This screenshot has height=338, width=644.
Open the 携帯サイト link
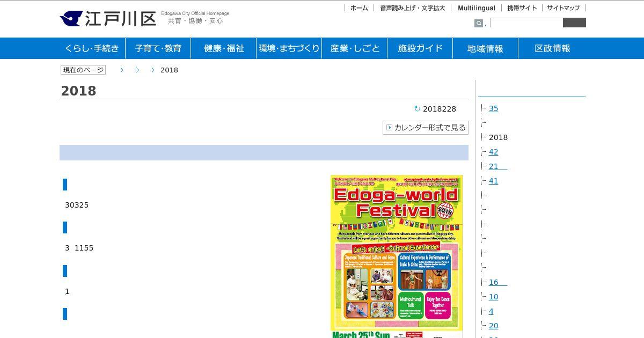pyautogui.click(x=522, y=8)
